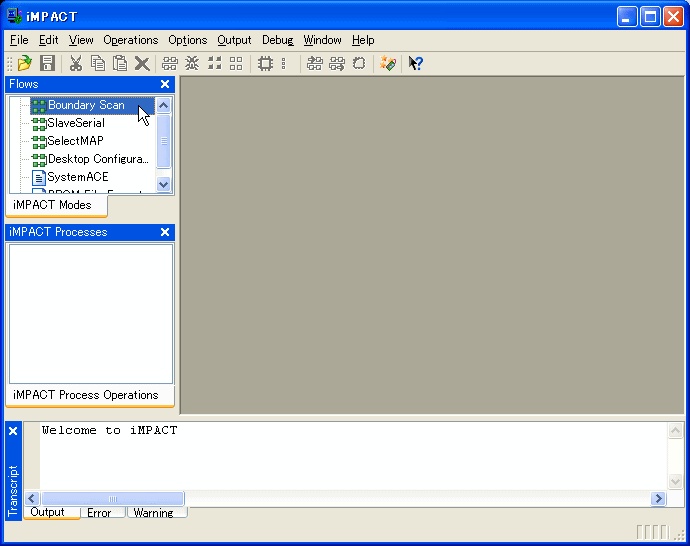Maximize the iMPACT window
Image resolution: width=690 pixels, height=546 pixels.
[650, 17]
